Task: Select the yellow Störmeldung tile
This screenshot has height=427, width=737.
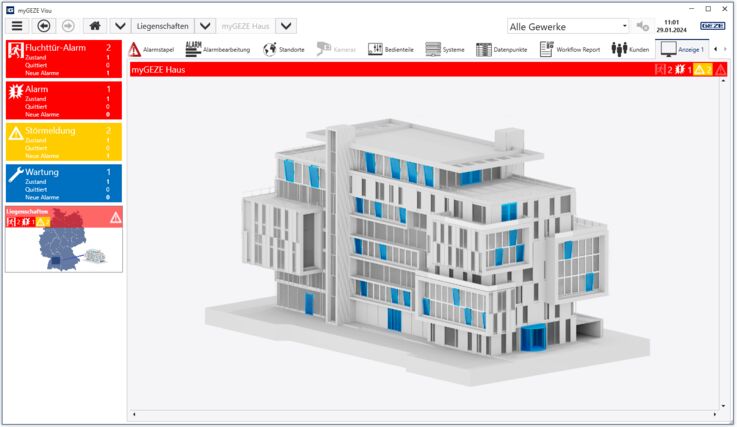Action: (64, 142)
